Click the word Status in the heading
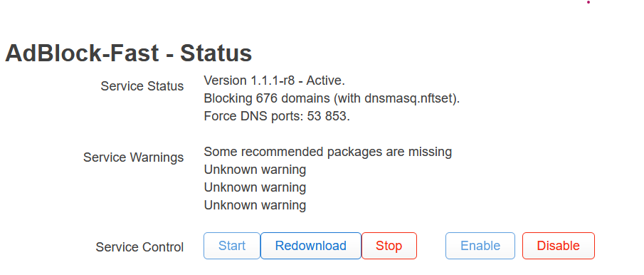This screenshot has width=644, height=275. pyautogui.click(x=216, y=53)
